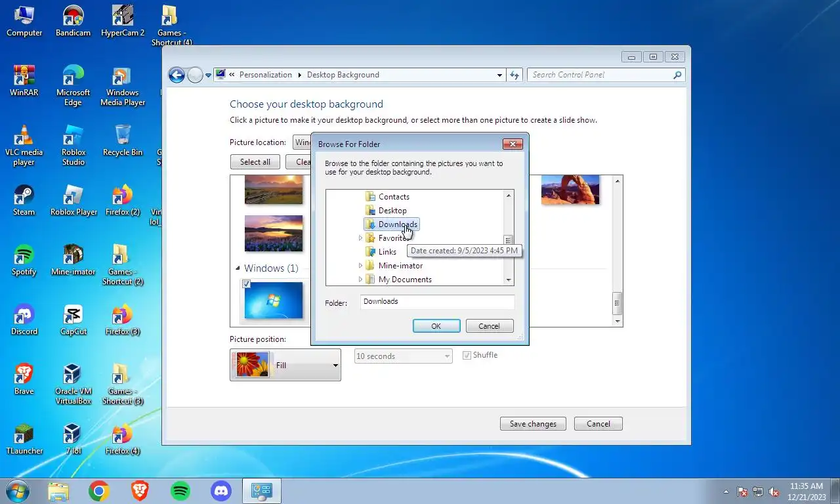
Task: Open HyperCam 2 desktop shortcut
Action: coord(122,21)
